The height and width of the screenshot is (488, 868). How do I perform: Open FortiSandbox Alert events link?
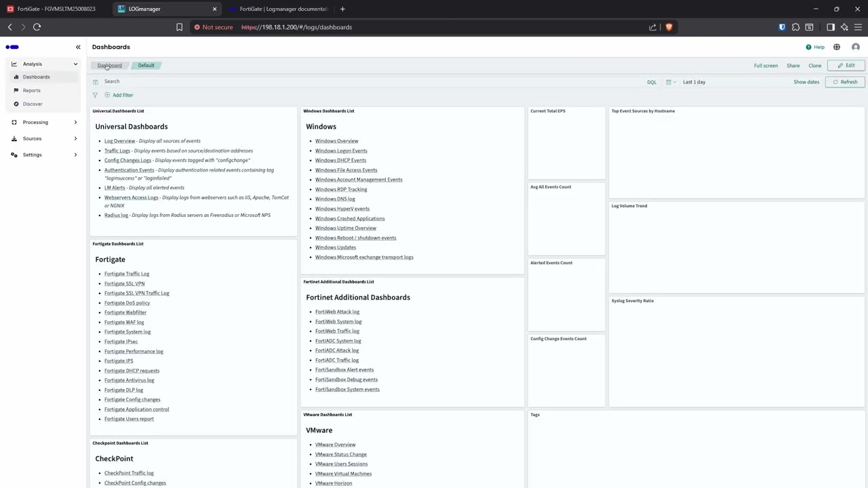point(344,370)
